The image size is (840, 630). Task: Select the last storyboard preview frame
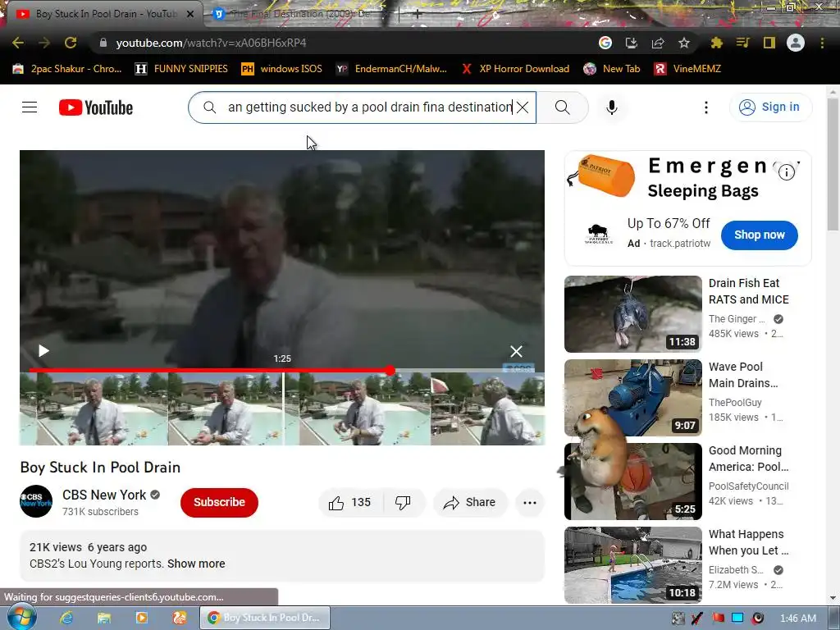click(x=487, y=409)
